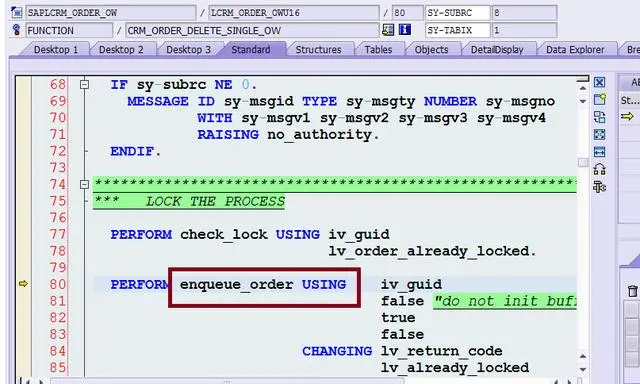Click line number 68 in gutter

pos(58,84)
